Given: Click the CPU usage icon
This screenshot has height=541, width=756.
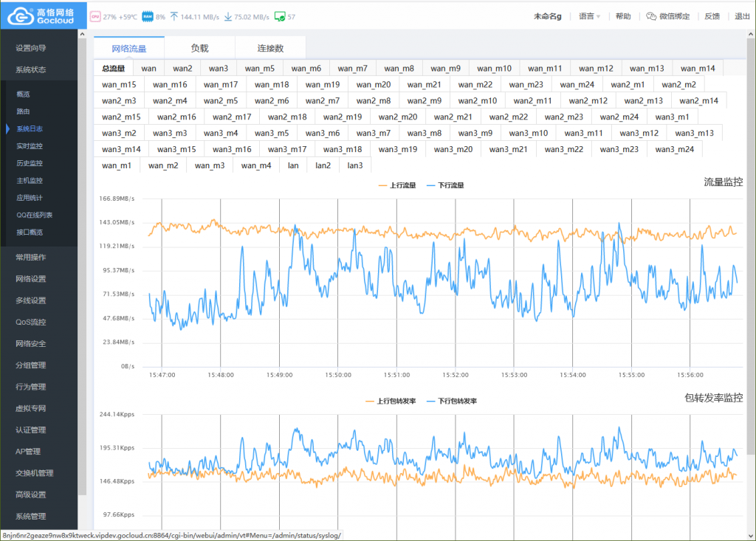Looking at the screenshot, I should pyautogui.click(x=95, y=17).
